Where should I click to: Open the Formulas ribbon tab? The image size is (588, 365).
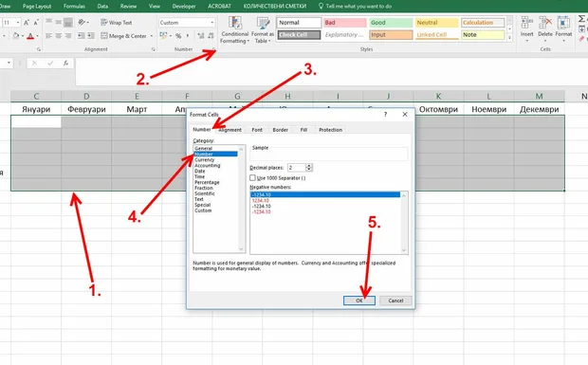[74, 7]
